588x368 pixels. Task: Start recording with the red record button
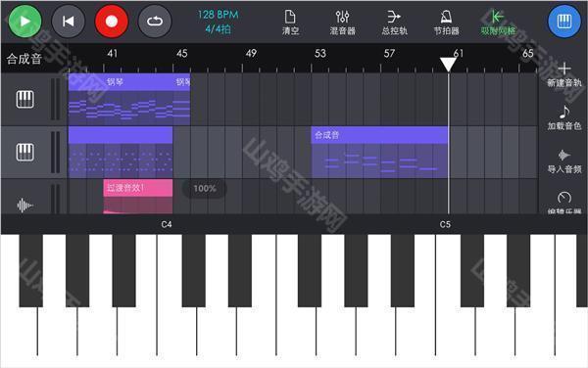(112, 22)
